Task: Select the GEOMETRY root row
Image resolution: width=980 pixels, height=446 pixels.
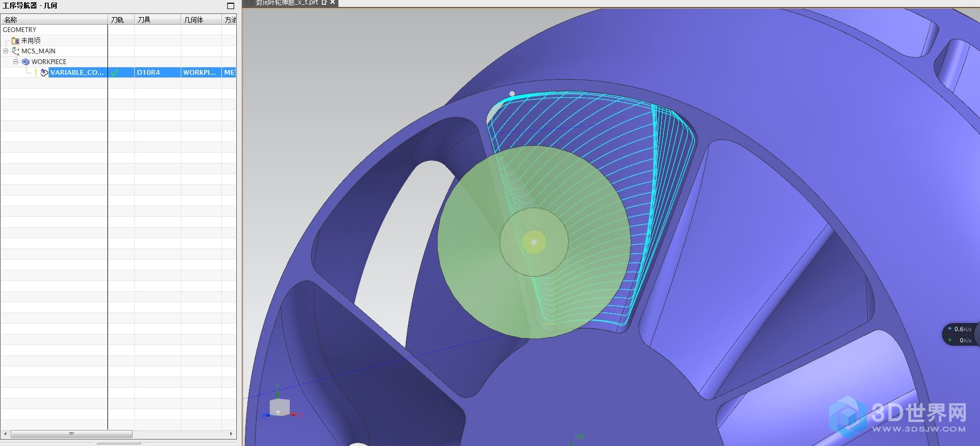Action: (x=118, y=30)
